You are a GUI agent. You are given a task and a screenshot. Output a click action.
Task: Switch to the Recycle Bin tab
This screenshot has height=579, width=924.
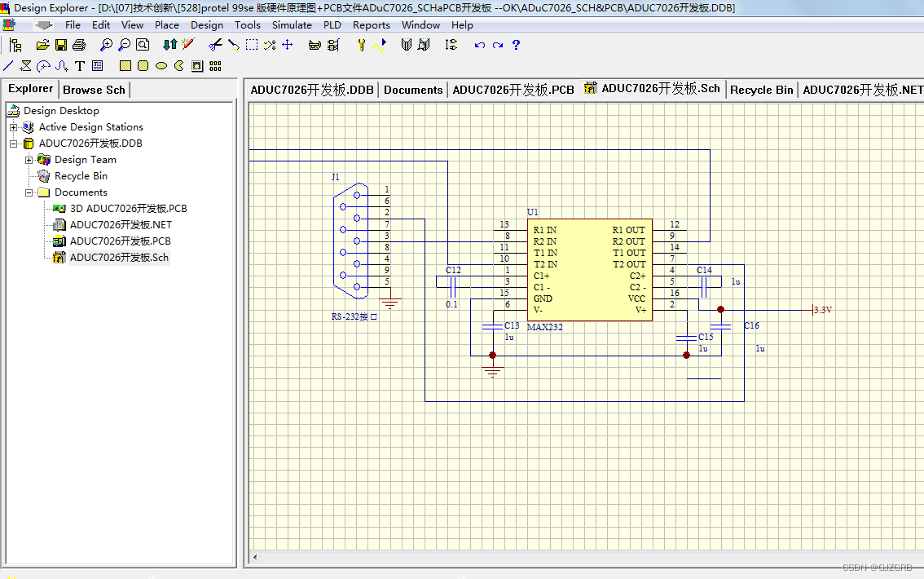pyautogui.click(x=761, y=90)
